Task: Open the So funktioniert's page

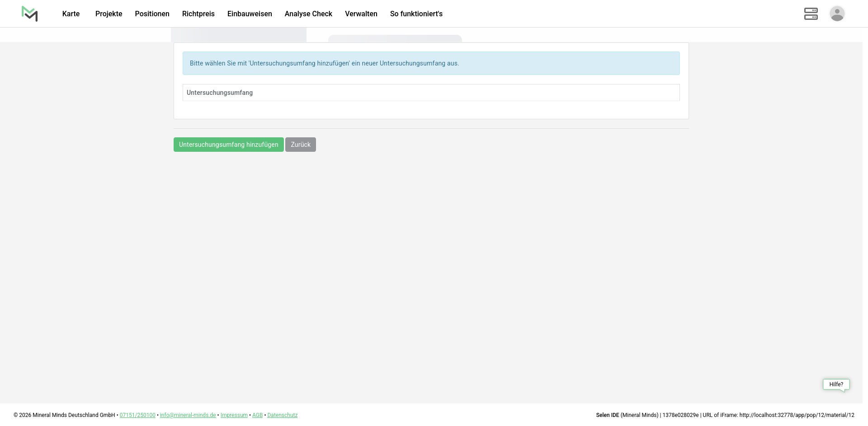Action: pos(416,14)
